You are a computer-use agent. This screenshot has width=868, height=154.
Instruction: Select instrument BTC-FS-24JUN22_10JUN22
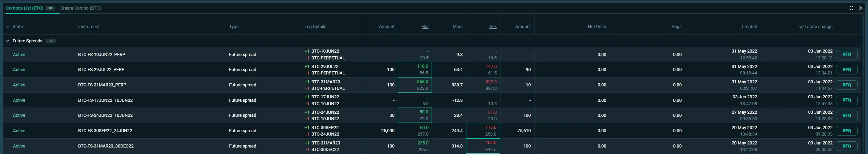(x=105, y=115)
